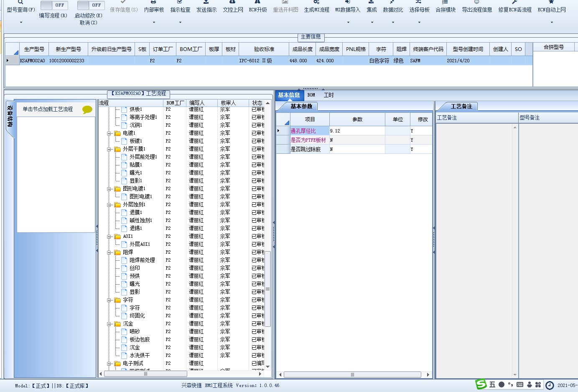Open dropdown arrow under MI数据导入
Screen dimensions: 578x392
tap(348, 22)
